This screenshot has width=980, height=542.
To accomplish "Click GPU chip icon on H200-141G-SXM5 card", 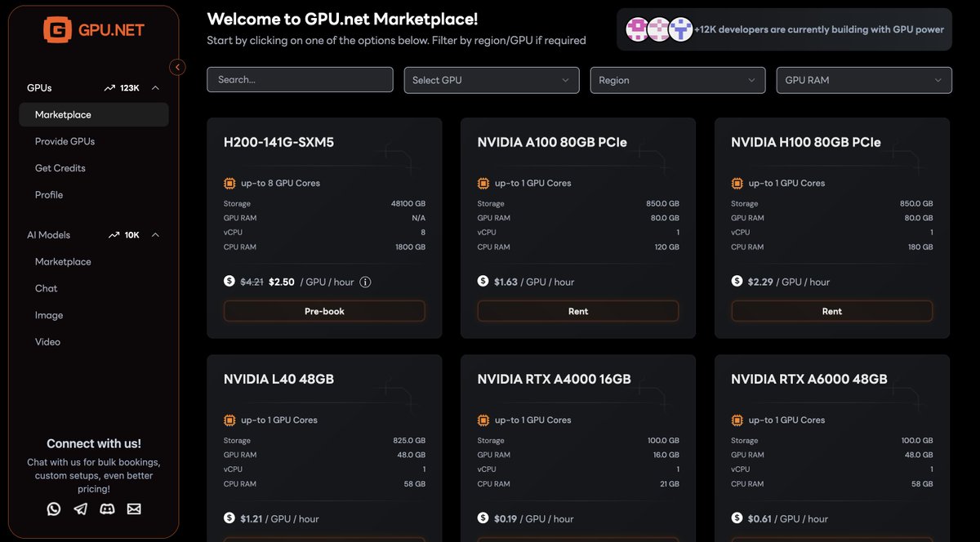I will click(x=229, y=183).
